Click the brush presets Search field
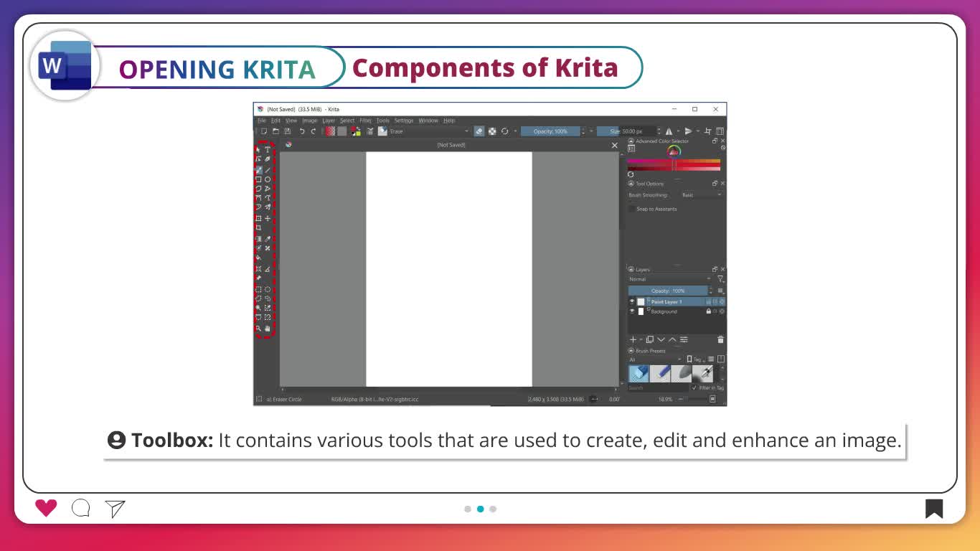980x551 pixels. [x=658, y=387]
